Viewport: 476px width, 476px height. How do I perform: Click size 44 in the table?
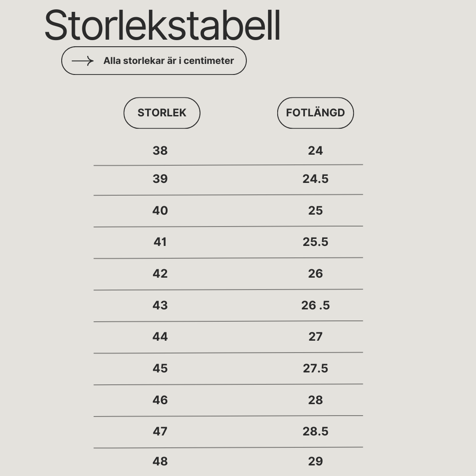click(160, 337)
